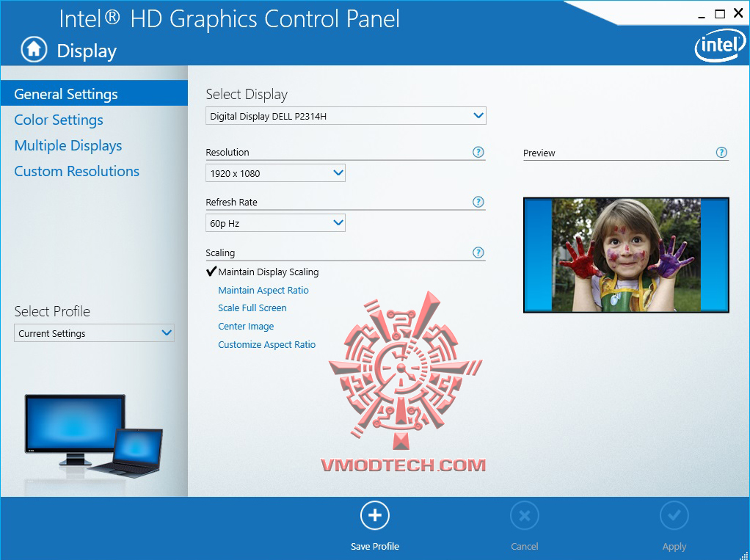The image size is (750, 560).
Task: Switch to Color Settings
Action: point(59,120)
